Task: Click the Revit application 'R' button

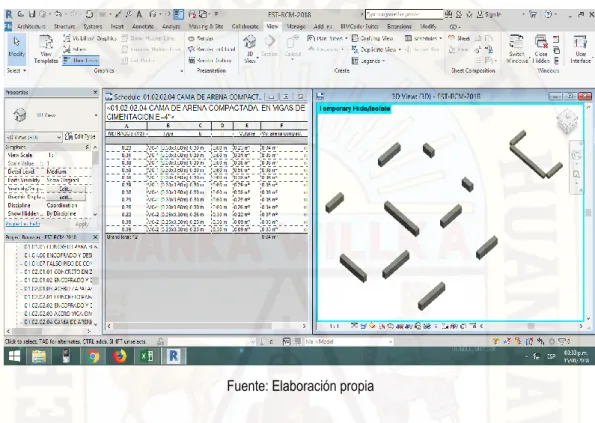Action: (x=9, y=14)
